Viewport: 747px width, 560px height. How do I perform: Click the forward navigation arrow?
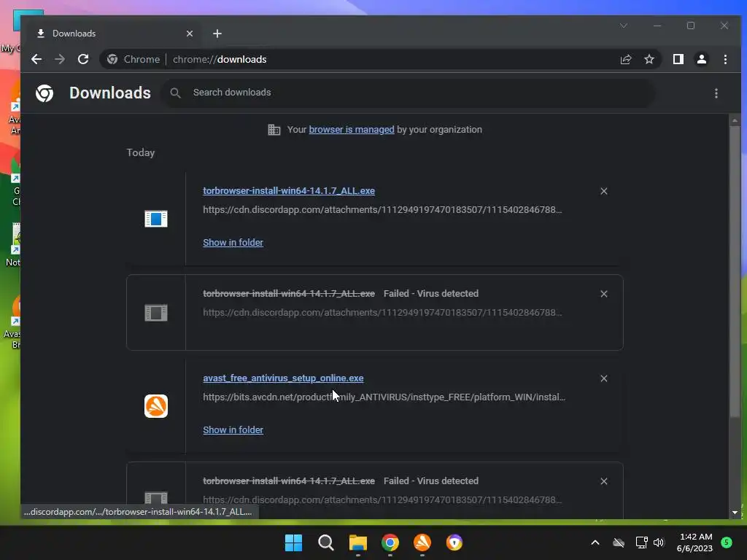[x=60, y=59]
